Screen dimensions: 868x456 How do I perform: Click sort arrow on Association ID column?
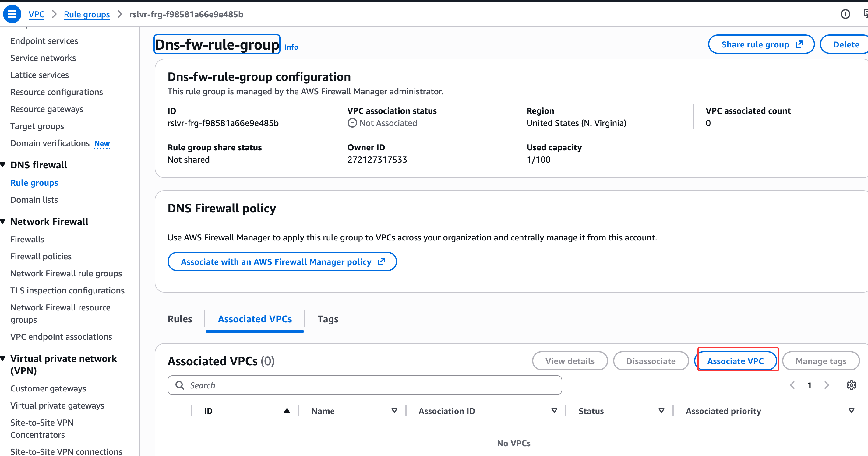tap(554, 411)
